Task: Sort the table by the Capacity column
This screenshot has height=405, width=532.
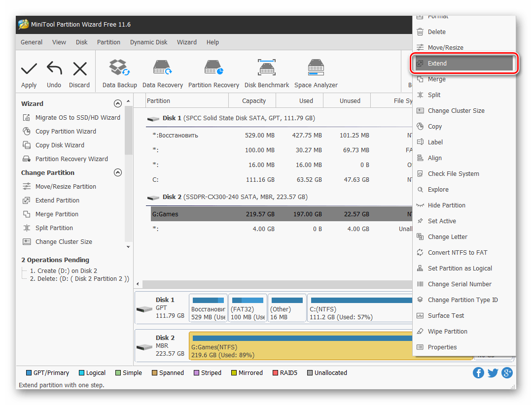Action: (254, 101)
